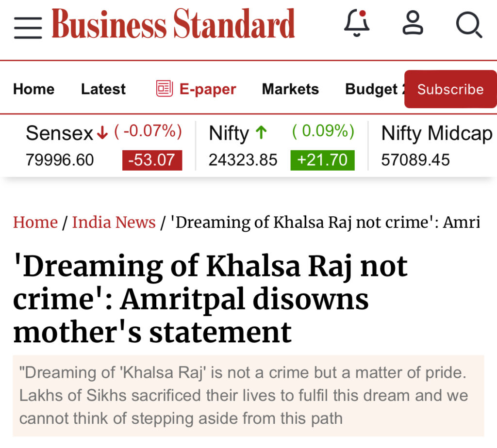Click the Amritpal article headline
This screenshot has width=497, height=448.
(211, 299)
